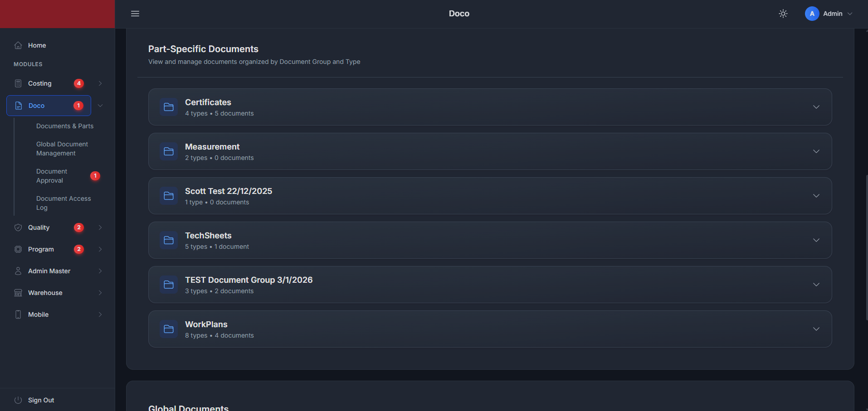868x411 pixels.
Task: Expand the Admin Master arrow
Action: coord(100,271)
